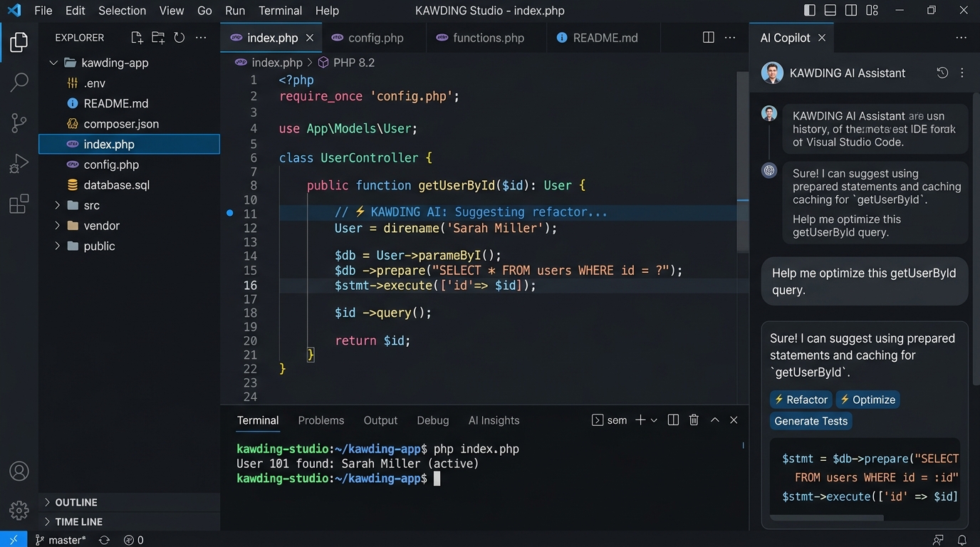Open AI Copilot chat history

pyautogui.click(x=942, y=73)
